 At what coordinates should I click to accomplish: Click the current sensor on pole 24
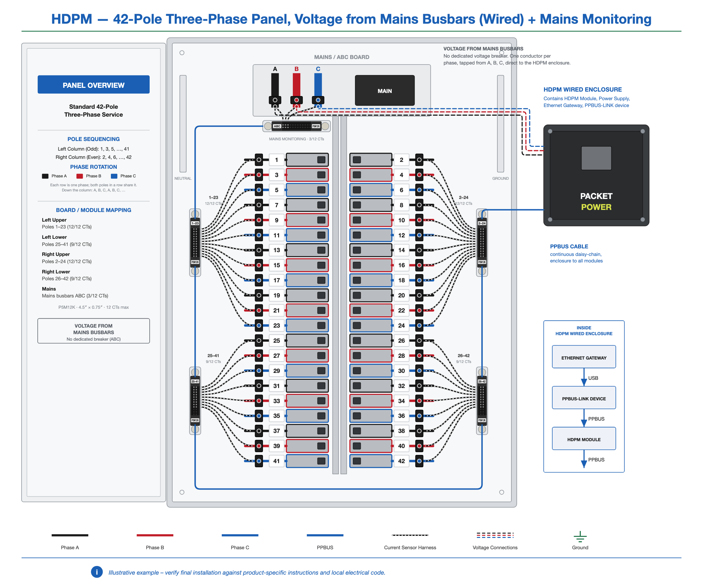coord(419,326)
